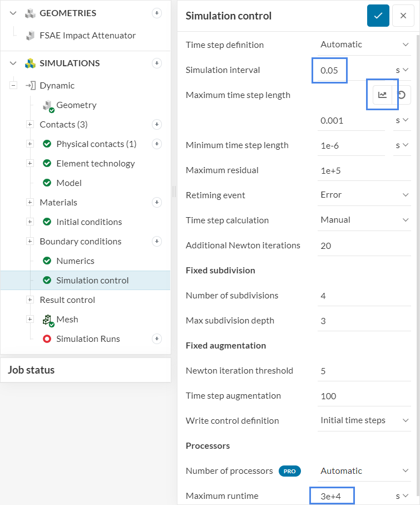The width and height of the screenshot is (420, 505).
Task: Click the Maximum runtime input field
Action: click(332, 496)
